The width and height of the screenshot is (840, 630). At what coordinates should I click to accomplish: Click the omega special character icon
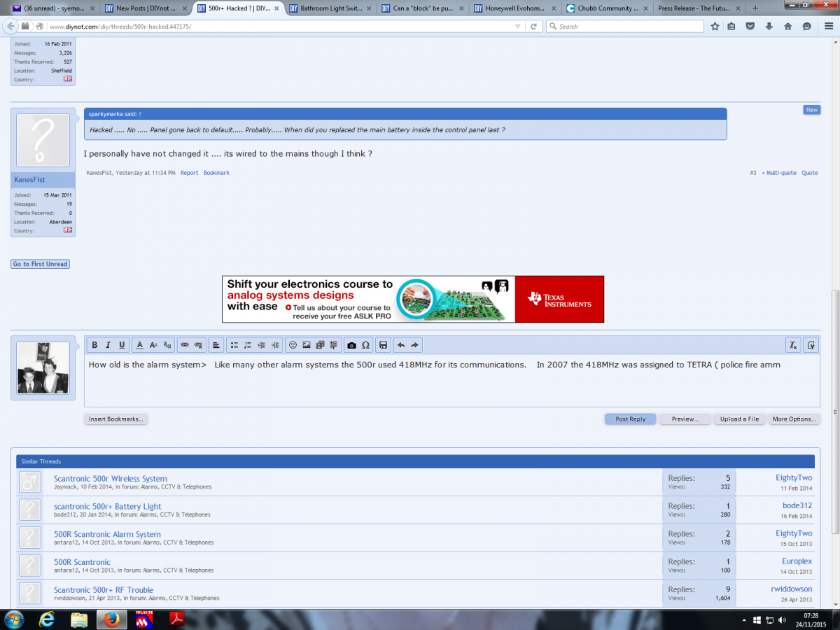tap(365, 345)
